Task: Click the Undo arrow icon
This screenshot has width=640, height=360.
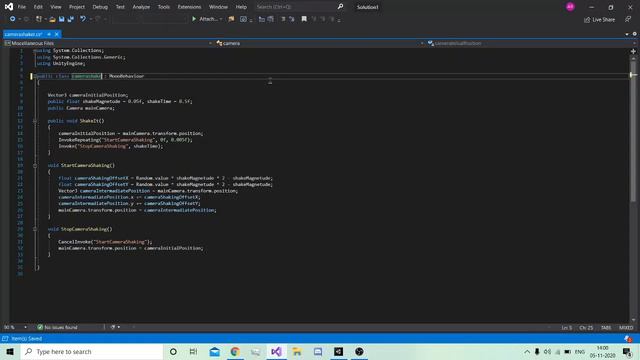Action: [x=83, y=19]
